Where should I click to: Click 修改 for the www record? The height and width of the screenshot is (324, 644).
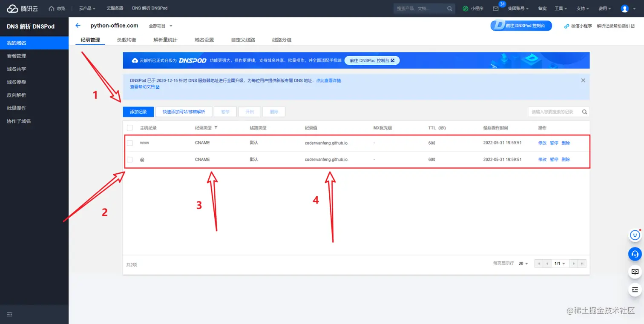click(x=542, y=143)
